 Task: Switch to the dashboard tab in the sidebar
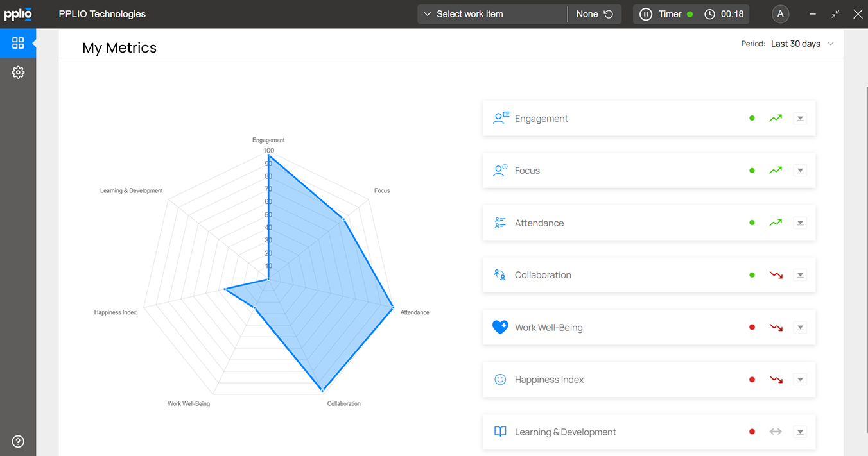click(x=18, y=43)
